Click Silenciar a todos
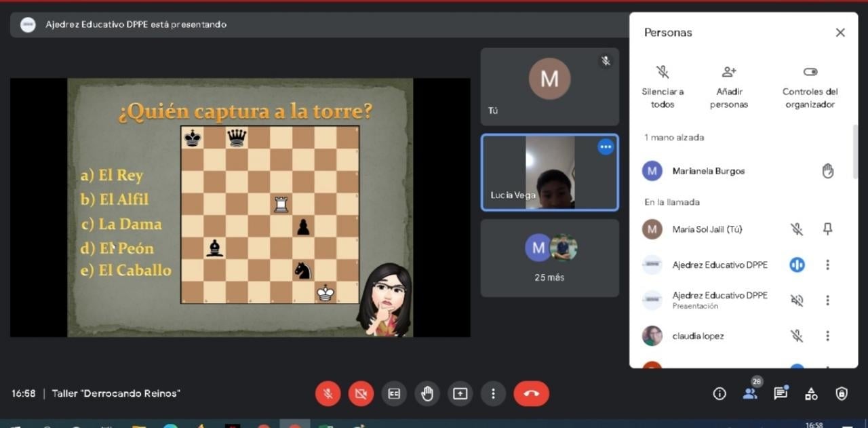Screen dimensions: 868x428 [x=663, y=87]
